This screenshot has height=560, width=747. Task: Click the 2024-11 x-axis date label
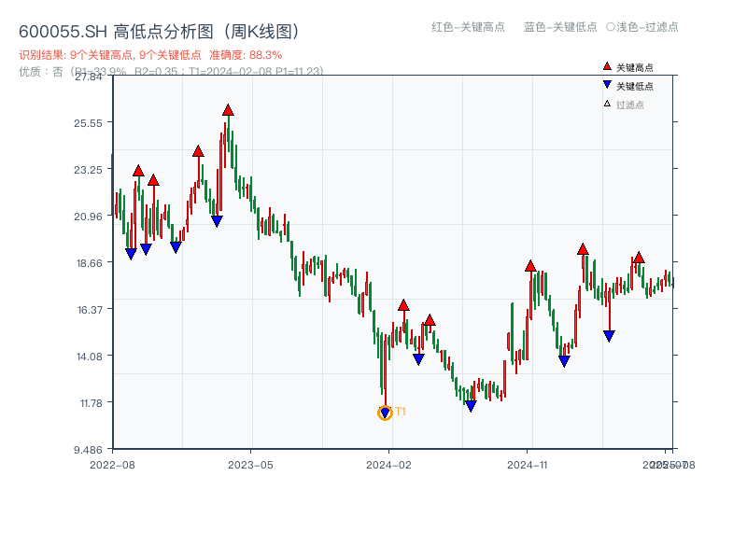point(528,465)
